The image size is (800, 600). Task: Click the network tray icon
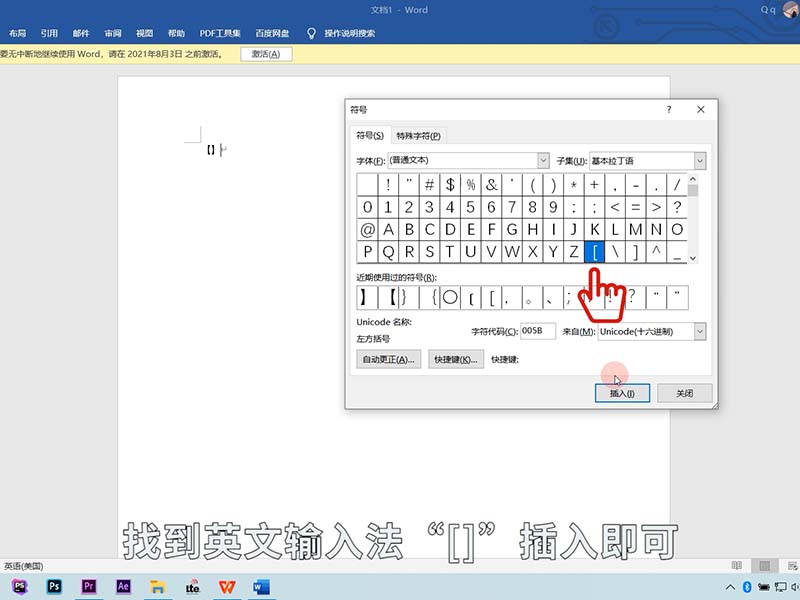click(x=780, y=587)
